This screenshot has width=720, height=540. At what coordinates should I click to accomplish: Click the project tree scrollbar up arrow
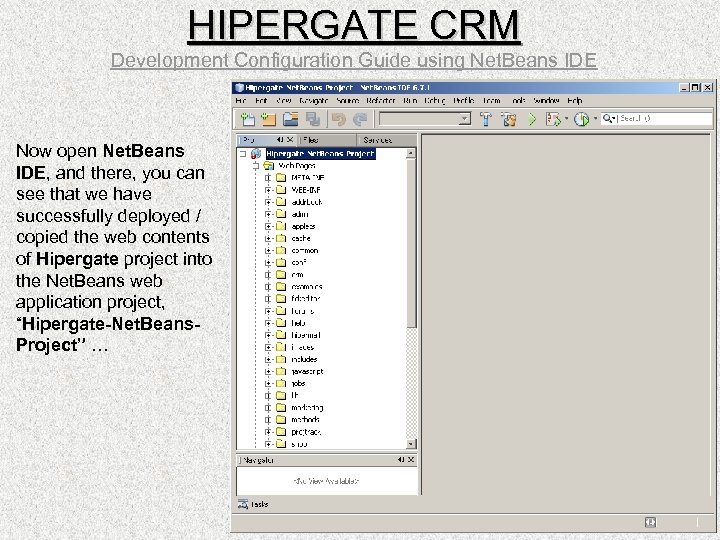click(411, 153)
